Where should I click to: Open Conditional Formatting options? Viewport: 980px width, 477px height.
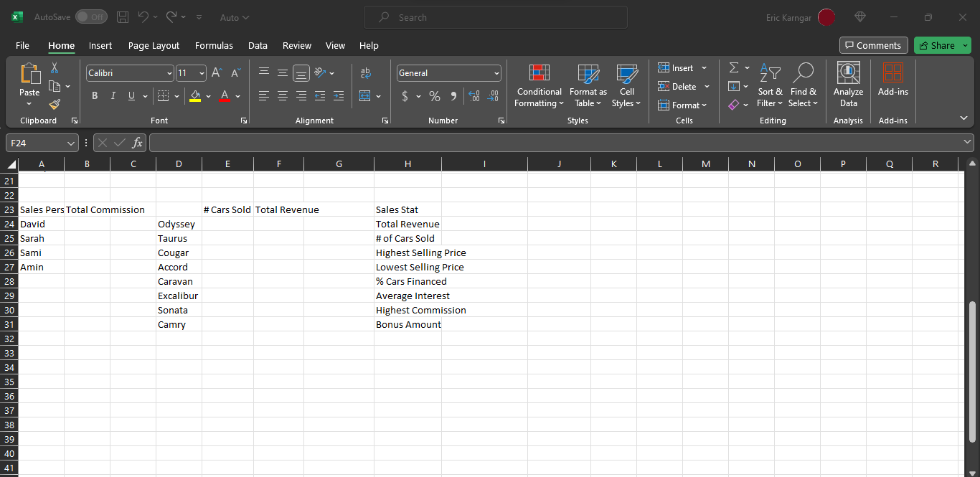click(539, 85)
